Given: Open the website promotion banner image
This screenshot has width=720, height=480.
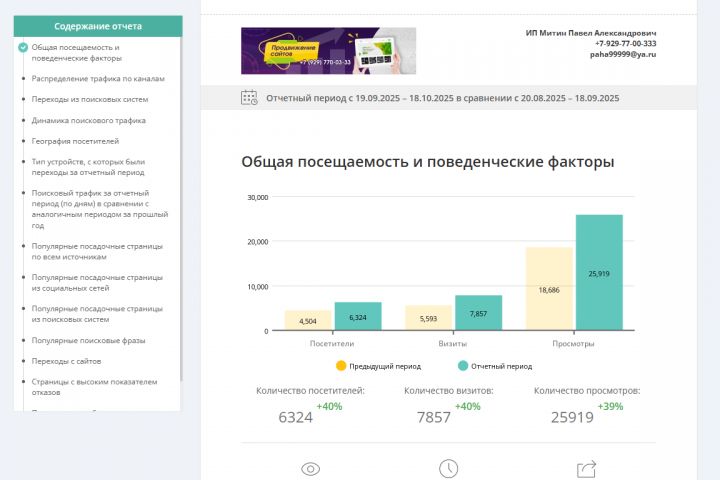Looking at the screenshot, I should coord(328,51).
